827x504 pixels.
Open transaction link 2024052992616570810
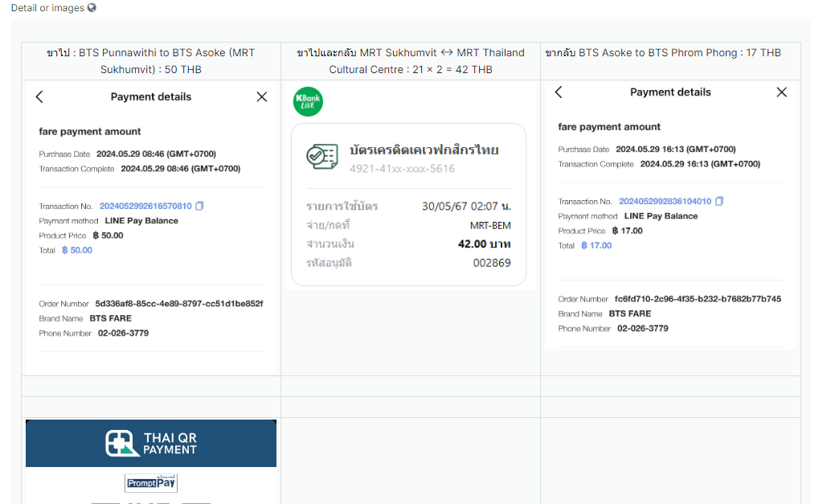tap(145, 206)
